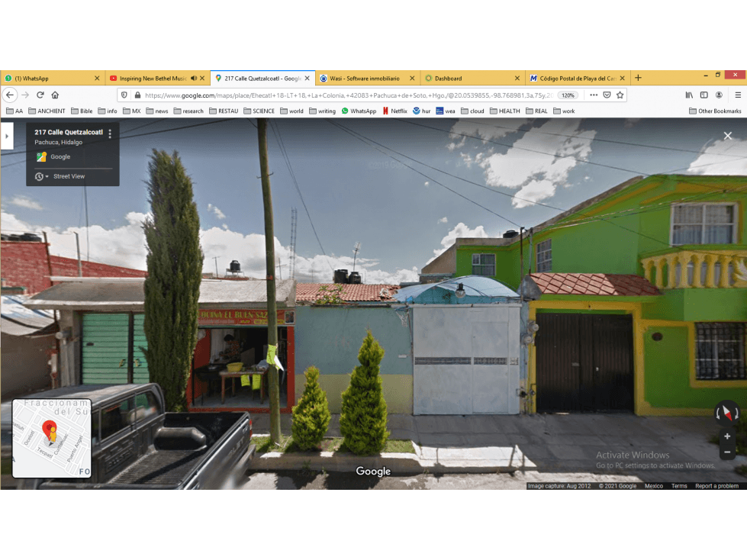The height and width of the screenshot is (560, 747).
Task: View site security padlock info
Action: point(137,95)
